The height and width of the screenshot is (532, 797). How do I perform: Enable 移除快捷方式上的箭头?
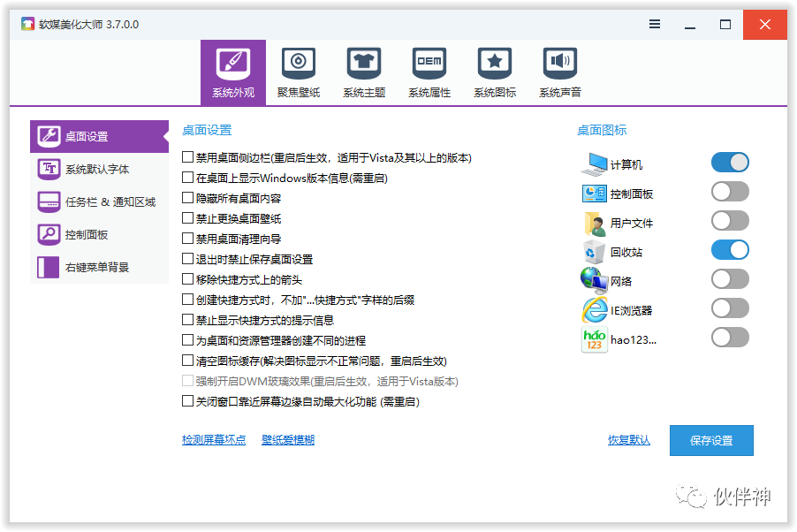(187, 279)
